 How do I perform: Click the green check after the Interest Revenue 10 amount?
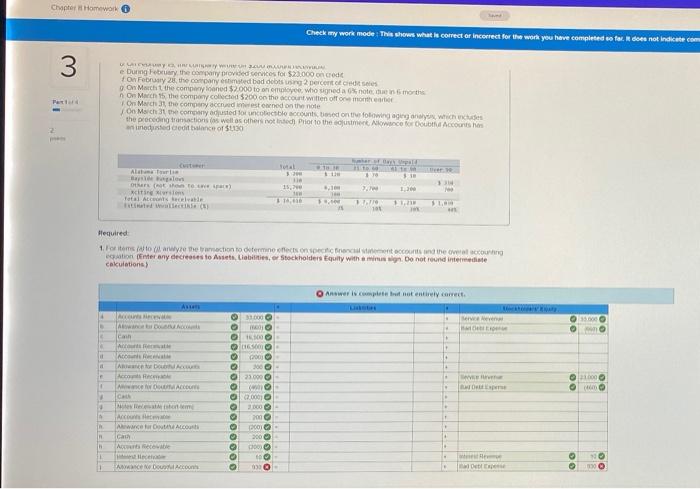tap(601, 456)
